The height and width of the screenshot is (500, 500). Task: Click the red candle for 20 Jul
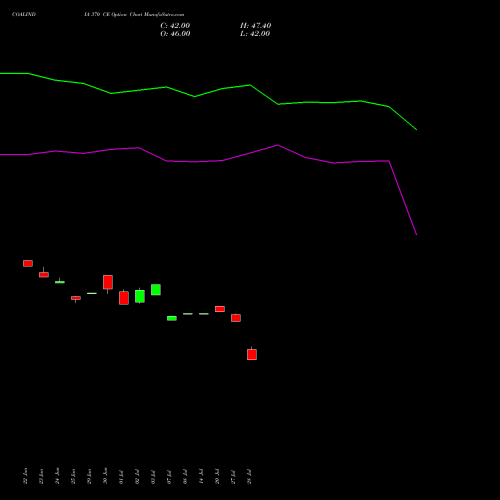pos(220,309)
